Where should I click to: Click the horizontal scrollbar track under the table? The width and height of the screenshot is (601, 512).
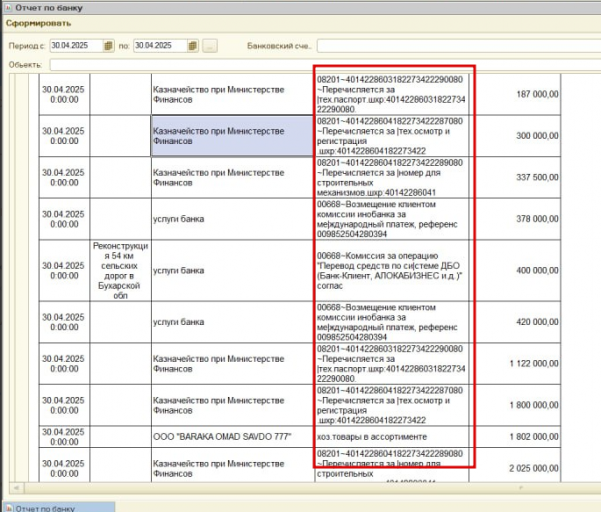pyautogui.click(x=300, y=486)
